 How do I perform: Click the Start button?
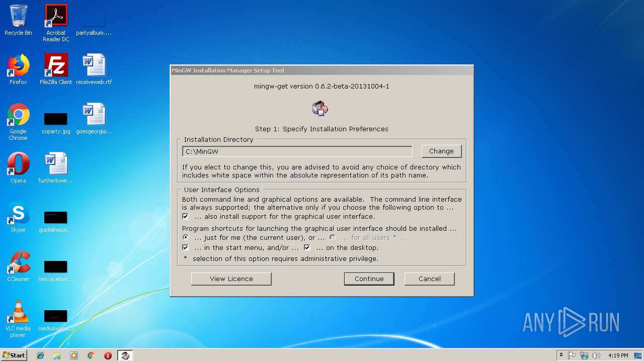(x=14, y=355)
